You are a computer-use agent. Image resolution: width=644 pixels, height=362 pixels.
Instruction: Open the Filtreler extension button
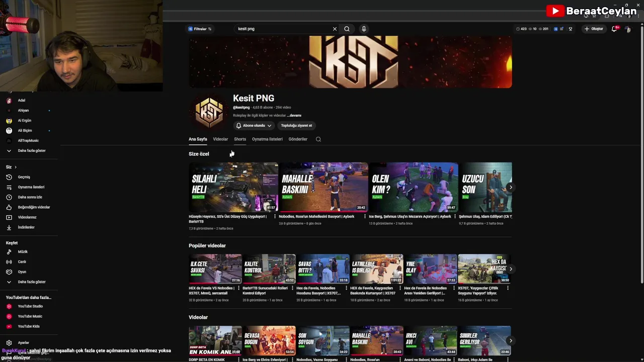point(200,29)
